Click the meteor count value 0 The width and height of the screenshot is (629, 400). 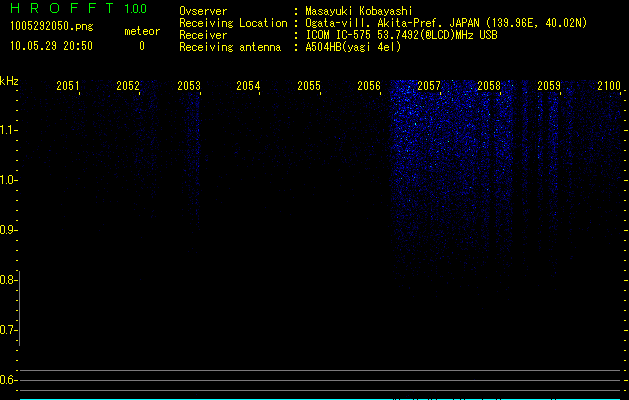point(142,46)
